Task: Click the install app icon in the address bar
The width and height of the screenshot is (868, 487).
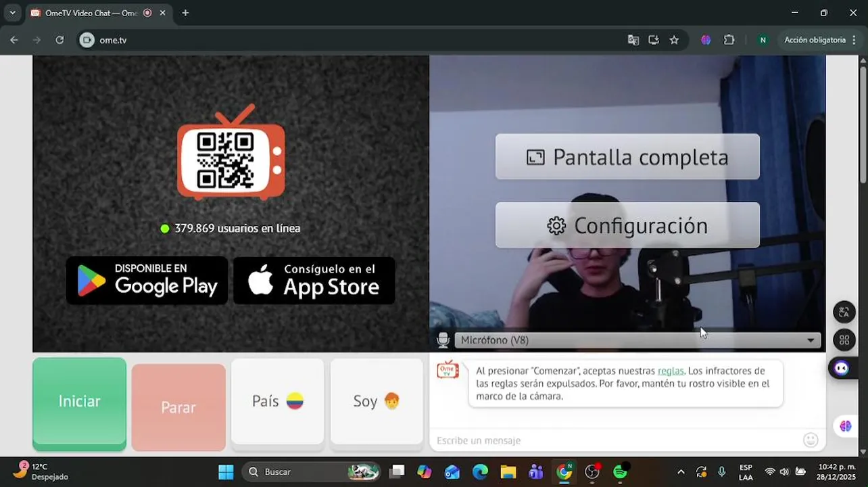Action: click(x=654, y=40)
